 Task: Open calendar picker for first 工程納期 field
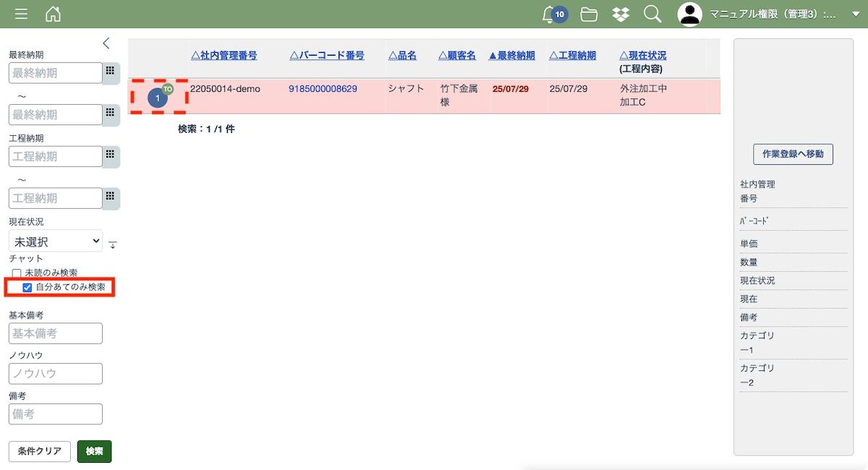pos(110,155)
